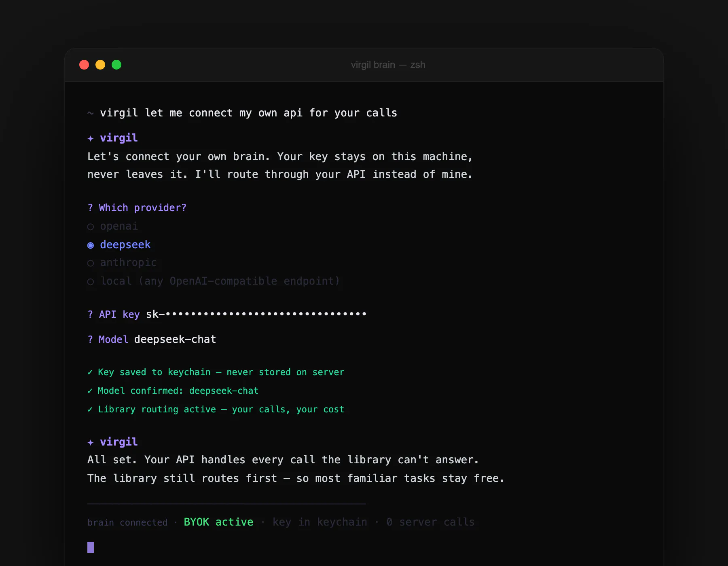Click the 'Which provider?' prompt text
Screen dimensions: 728x566
(x=143, y=208)
